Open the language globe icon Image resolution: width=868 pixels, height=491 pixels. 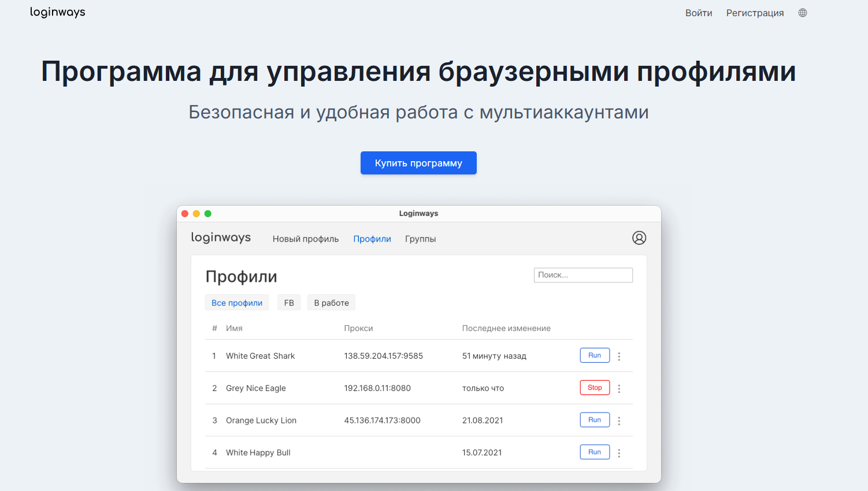pyautogui.click(x=803, y=13)
